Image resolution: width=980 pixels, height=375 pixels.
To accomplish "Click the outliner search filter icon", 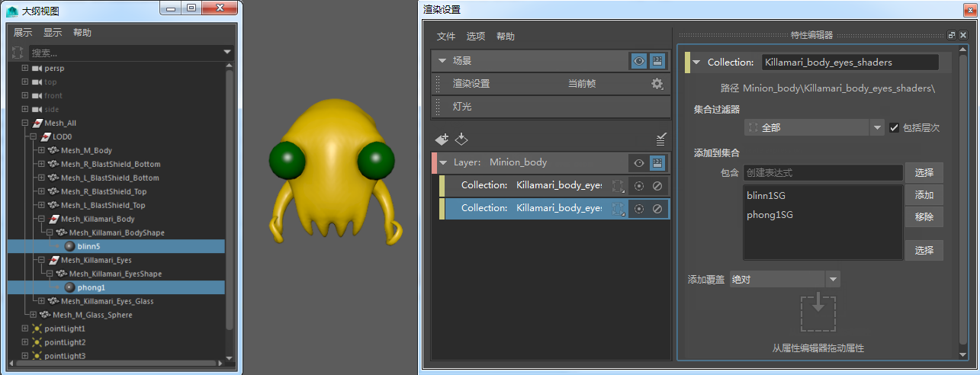I will click(x=18, y=53).
